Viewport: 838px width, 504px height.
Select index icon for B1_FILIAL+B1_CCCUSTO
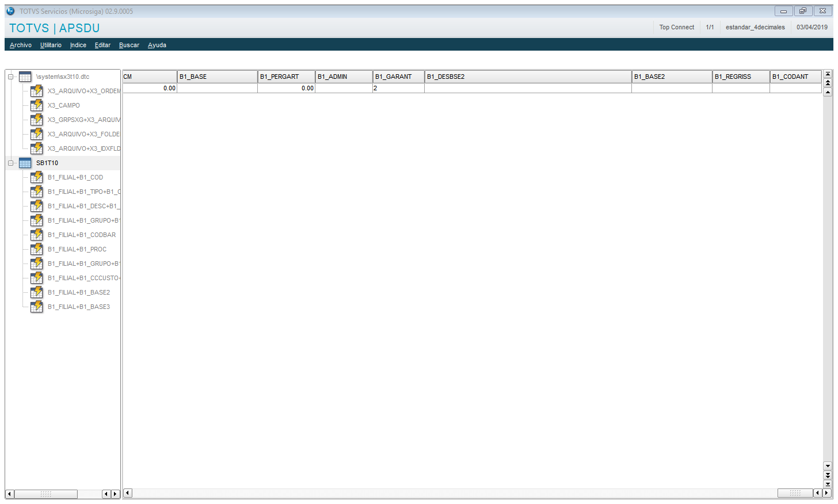coord(37,278)
